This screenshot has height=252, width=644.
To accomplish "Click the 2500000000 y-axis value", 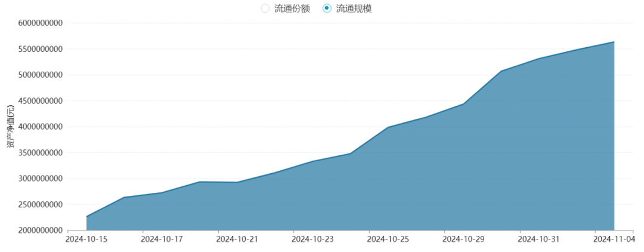I will tap(41, 204).
